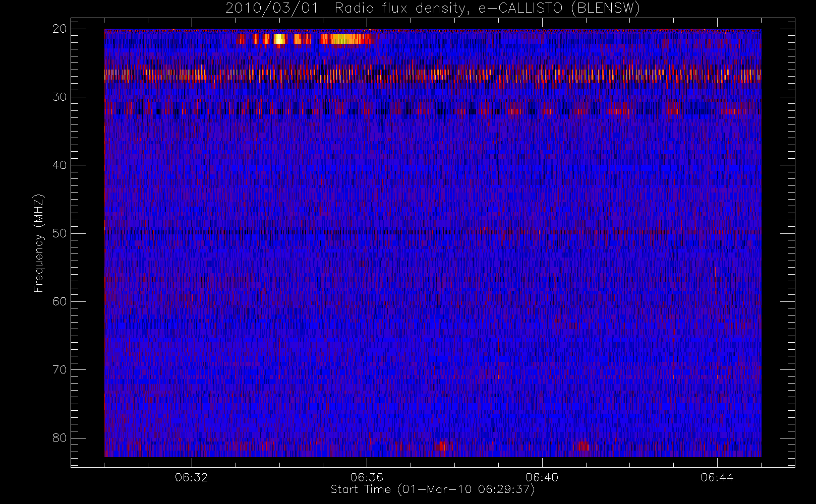Click the 60 MHz frequency tick label

click(x=60, y=301)
